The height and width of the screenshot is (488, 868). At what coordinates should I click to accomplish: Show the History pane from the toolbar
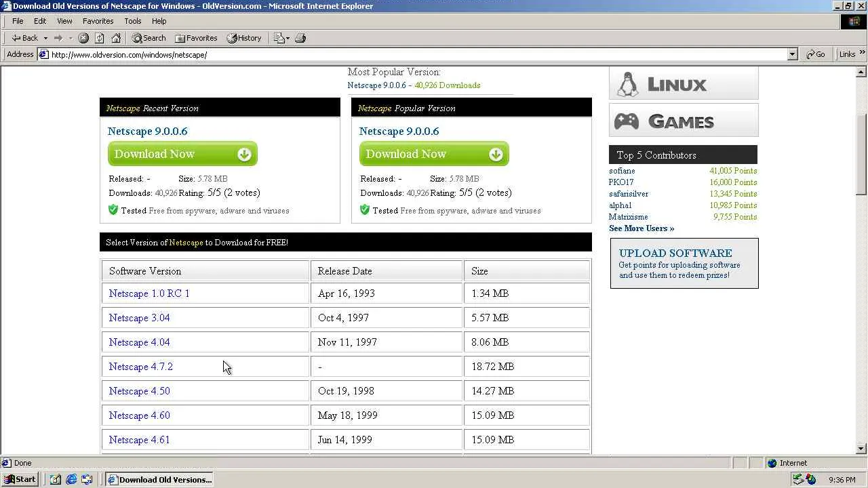click(244, 38)
